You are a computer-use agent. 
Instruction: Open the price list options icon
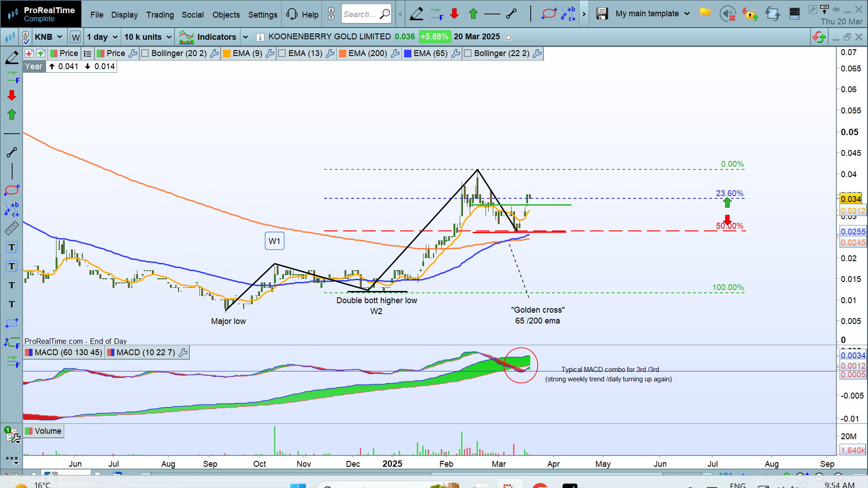pos(88,53)
